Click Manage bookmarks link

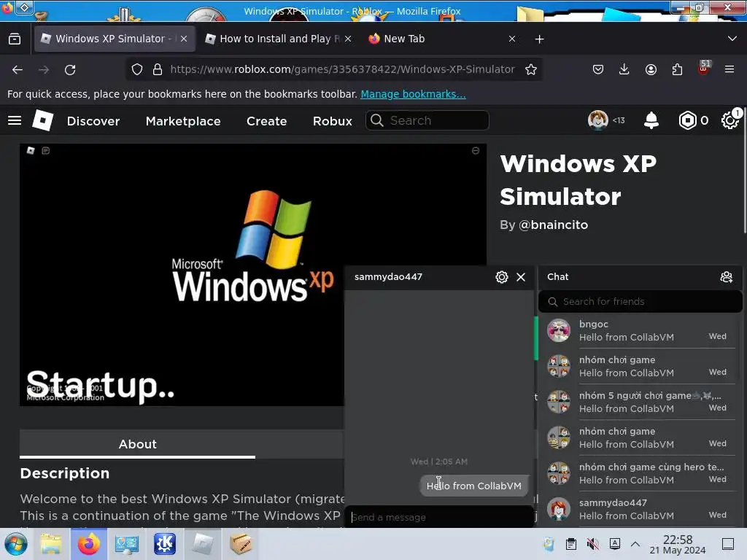click(x=413, y=94)
